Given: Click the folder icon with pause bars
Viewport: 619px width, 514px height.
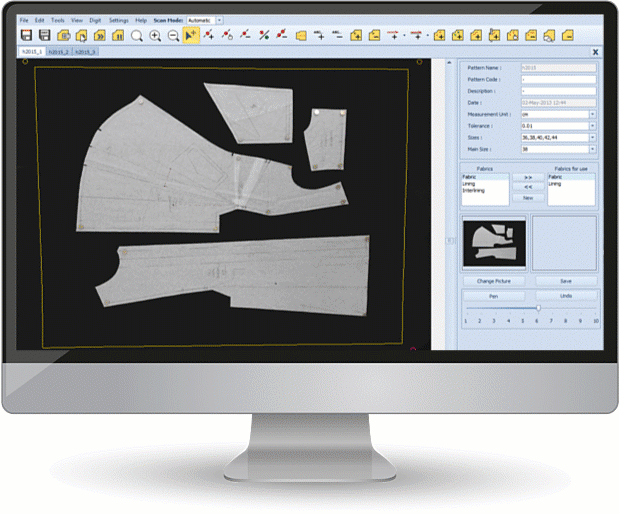Looking at the screenshot, I should (118, 35).
